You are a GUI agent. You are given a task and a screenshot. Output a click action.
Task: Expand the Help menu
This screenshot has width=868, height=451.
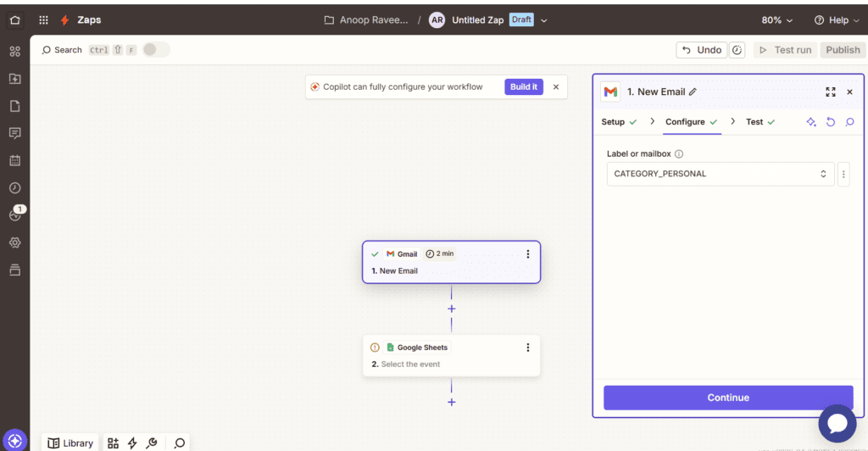pos(836,19)
